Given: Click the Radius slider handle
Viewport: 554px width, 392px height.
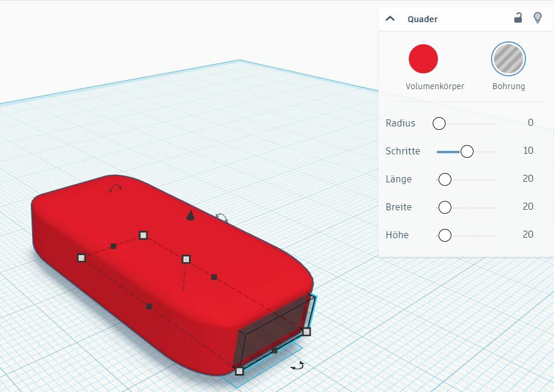Looking at the screenshot, I should [x=439, y=123].
